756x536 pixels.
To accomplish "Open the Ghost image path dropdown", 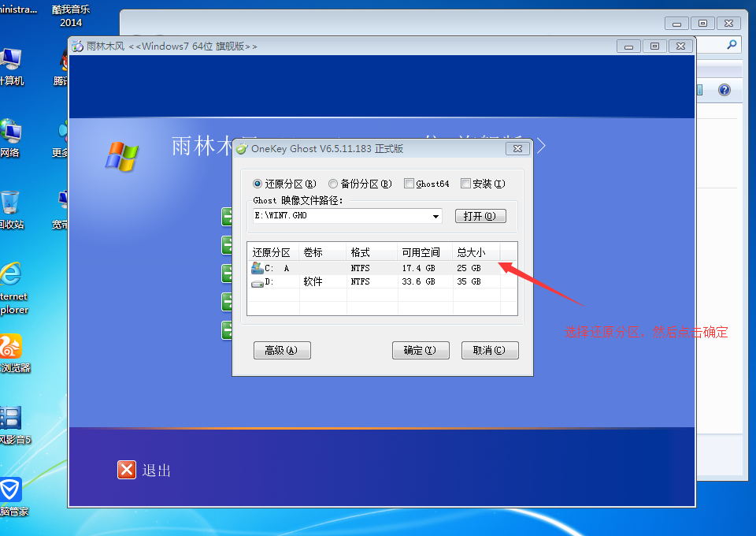I will pos(435,216).
